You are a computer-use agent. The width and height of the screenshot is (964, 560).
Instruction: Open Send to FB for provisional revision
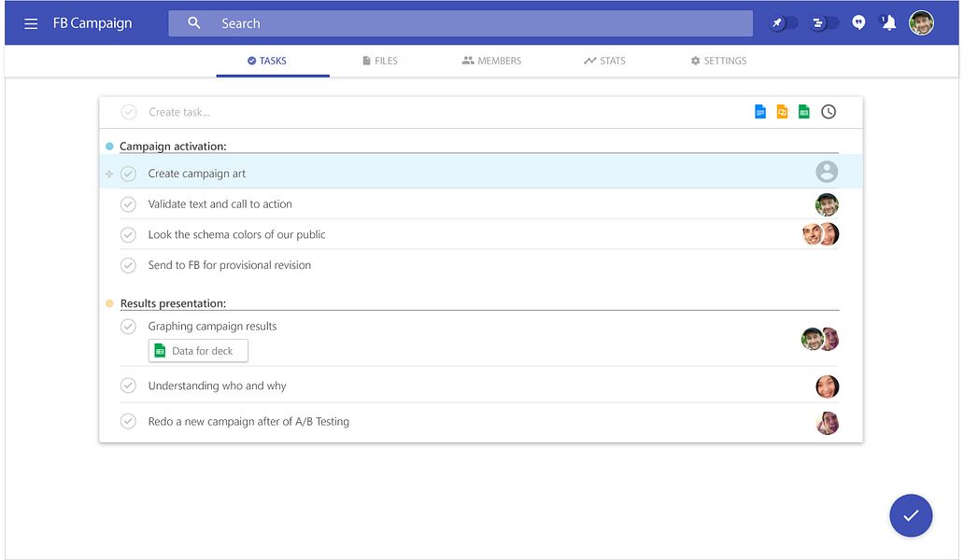229,265
